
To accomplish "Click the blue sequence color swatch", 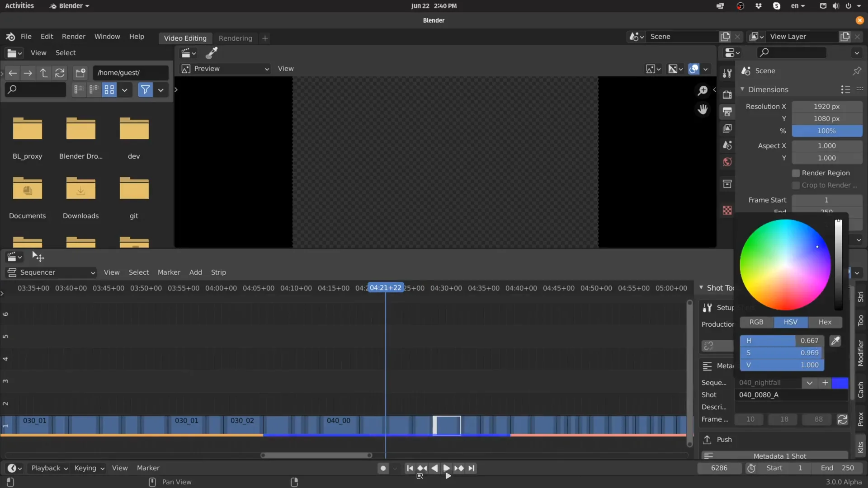I will coord(840,383).
